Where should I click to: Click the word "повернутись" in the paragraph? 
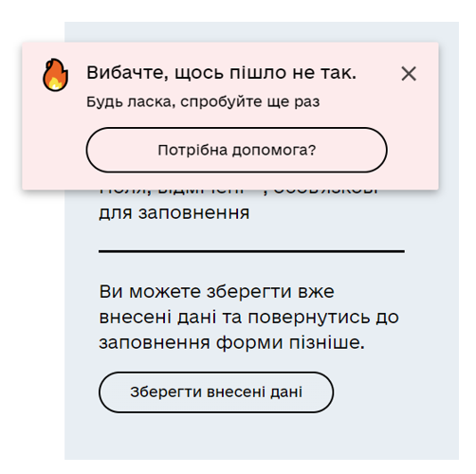point(309,318)
